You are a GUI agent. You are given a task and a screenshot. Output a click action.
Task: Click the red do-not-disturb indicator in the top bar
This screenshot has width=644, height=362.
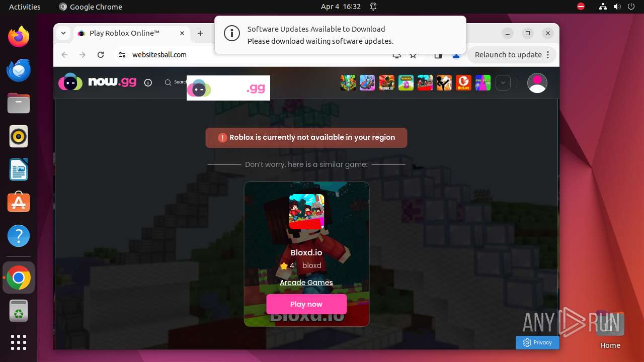point(581,7)
